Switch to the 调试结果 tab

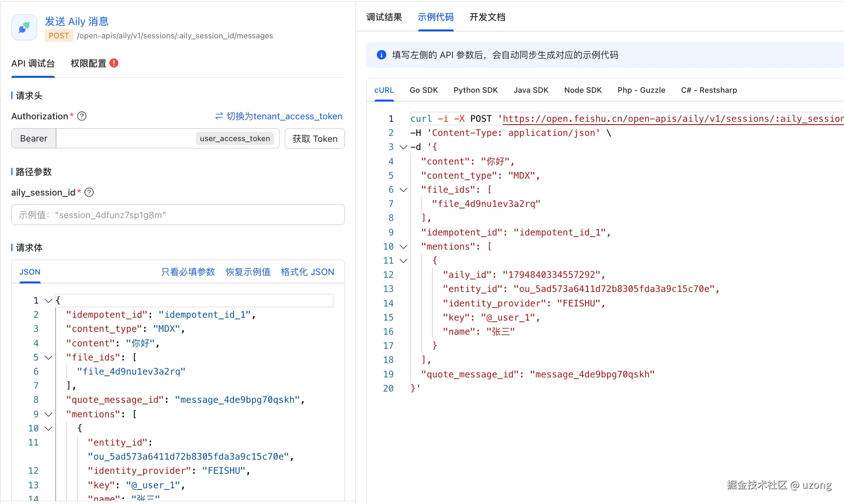click(384, 17)
